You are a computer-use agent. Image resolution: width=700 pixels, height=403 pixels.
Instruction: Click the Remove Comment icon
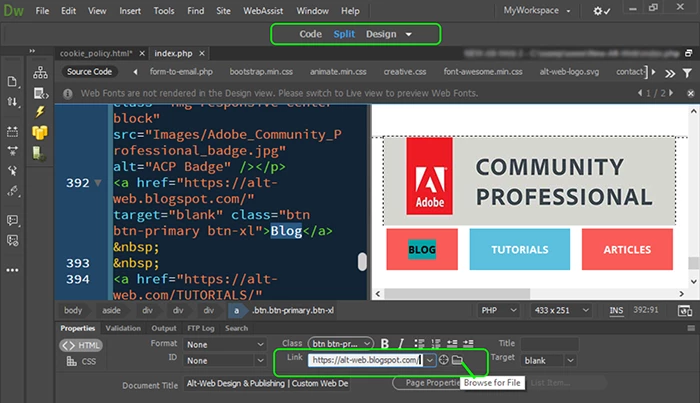click(x=12, y=241)
